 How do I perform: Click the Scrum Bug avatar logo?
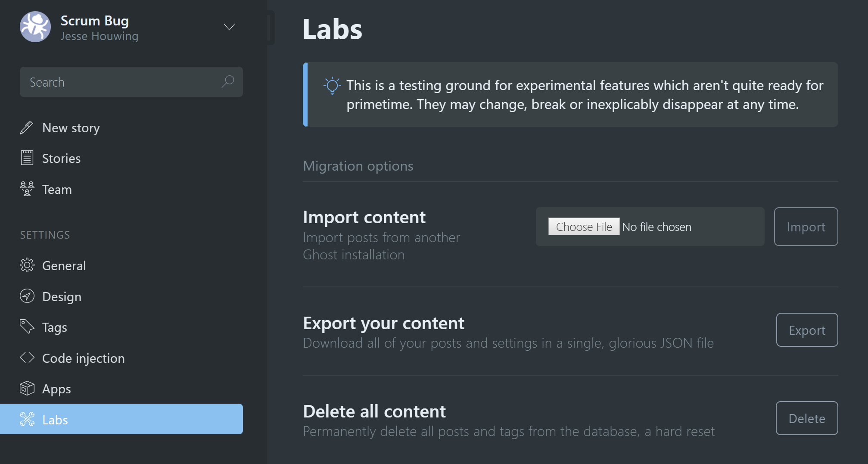coord(35,27)
